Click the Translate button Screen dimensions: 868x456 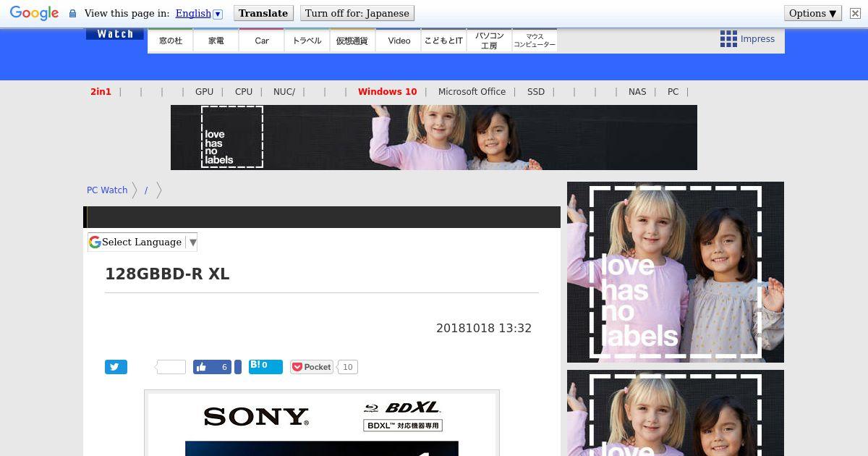263,13
